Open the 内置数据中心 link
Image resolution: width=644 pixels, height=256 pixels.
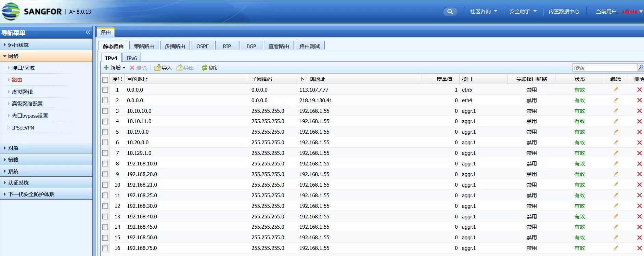pyautogui.click(x=564, y=12)
